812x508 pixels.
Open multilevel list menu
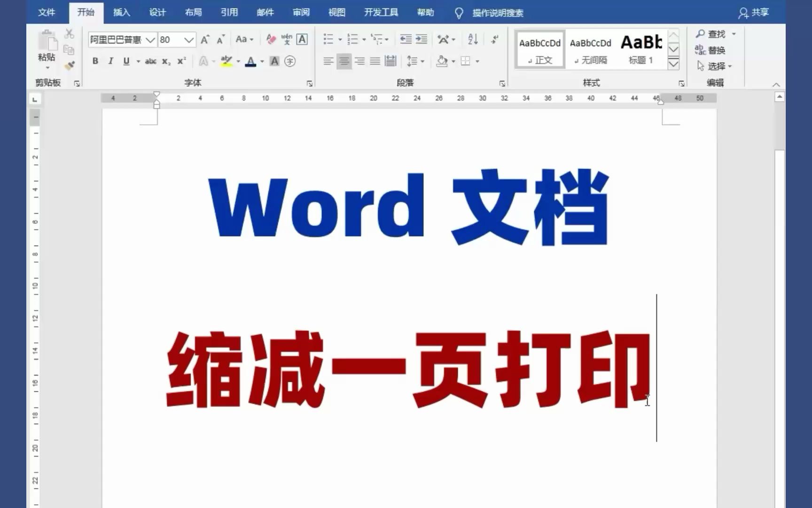[379, 39]
